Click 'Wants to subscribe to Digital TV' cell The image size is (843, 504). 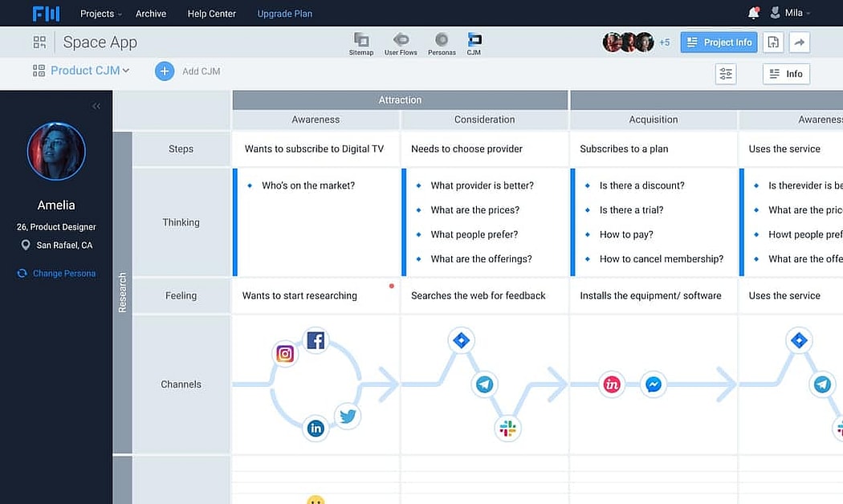316,148
